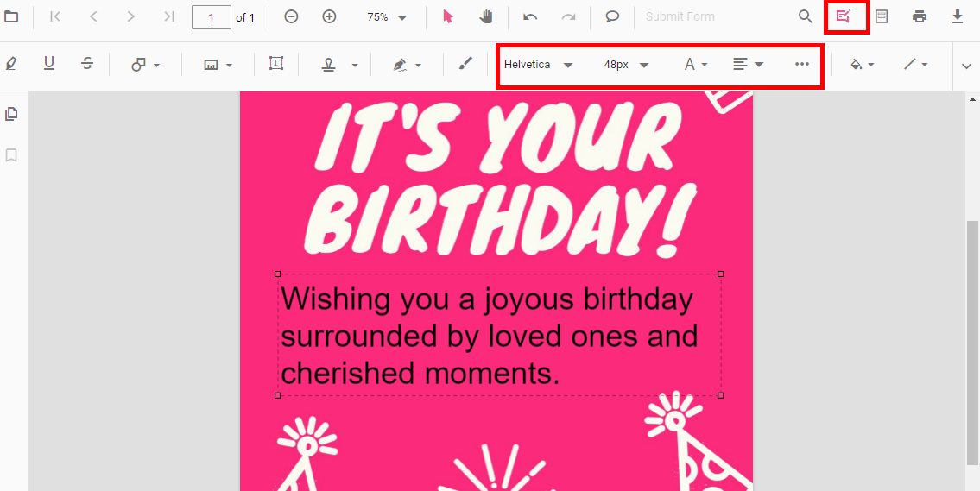Click the vertical scrollbar thumb
Viewport: 980px width, 491px height.
tap(972, 343)
